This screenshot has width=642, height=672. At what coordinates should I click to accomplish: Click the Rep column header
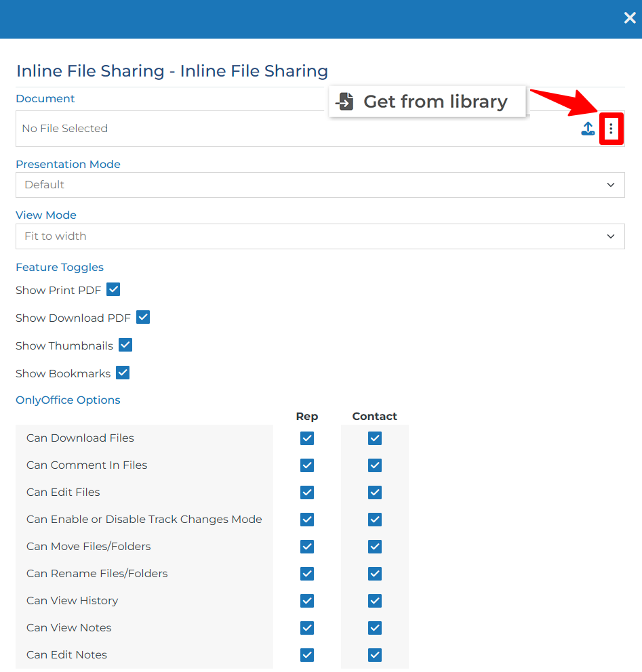tap(307, 416)
